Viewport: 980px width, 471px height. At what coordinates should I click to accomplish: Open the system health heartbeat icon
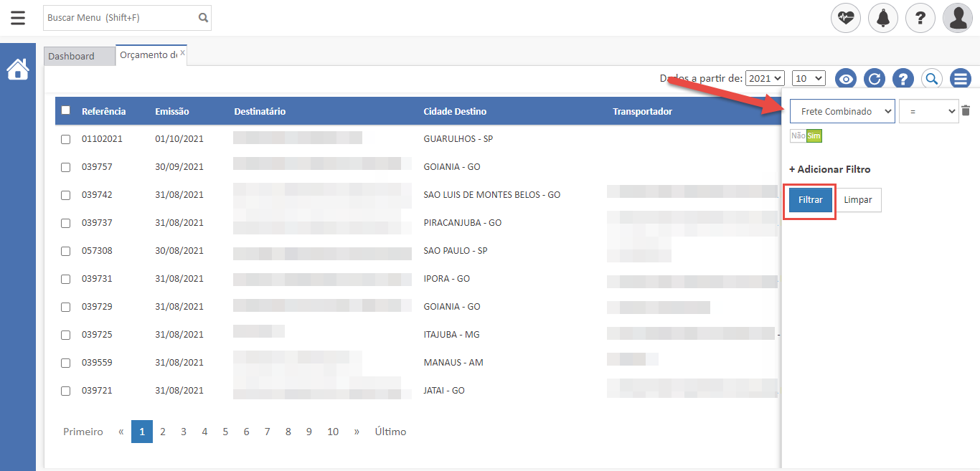[x=846, y=18]
